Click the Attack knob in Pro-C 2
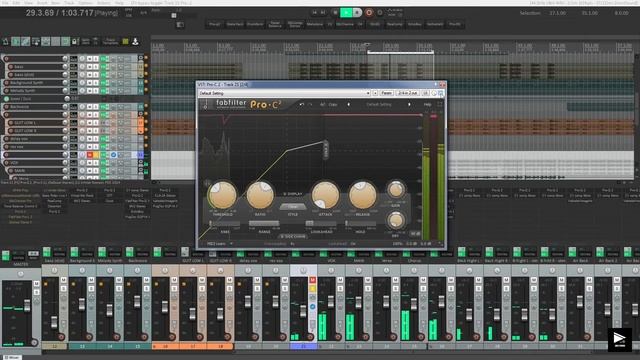Screen dimensions: 640x360 tap(325, 195)
